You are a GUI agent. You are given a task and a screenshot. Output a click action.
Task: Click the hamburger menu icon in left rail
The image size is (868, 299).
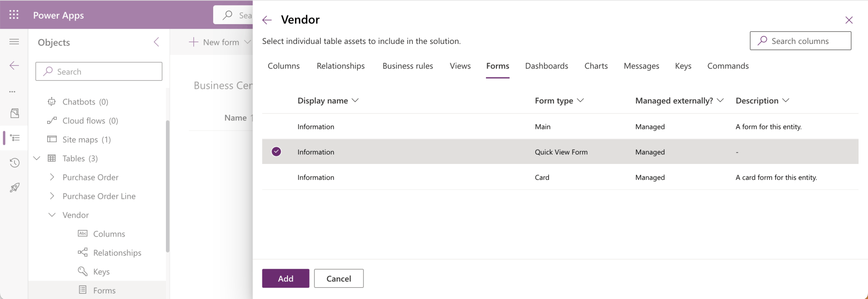14,42
